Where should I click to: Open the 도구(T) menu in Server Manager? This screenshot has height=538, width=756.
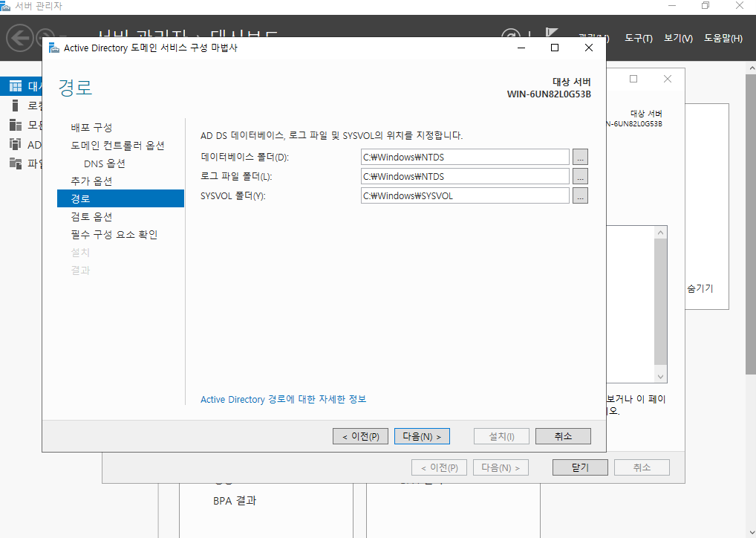point(639,38)
